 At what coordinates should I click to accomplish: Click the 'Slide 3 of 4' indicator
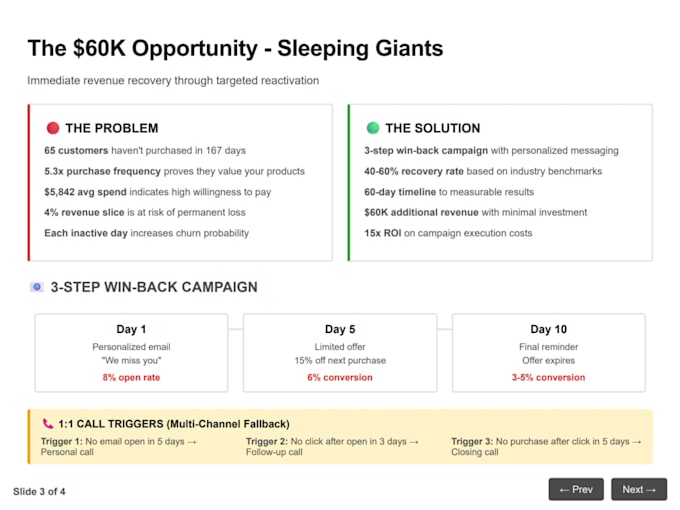(x=39, y=491)
